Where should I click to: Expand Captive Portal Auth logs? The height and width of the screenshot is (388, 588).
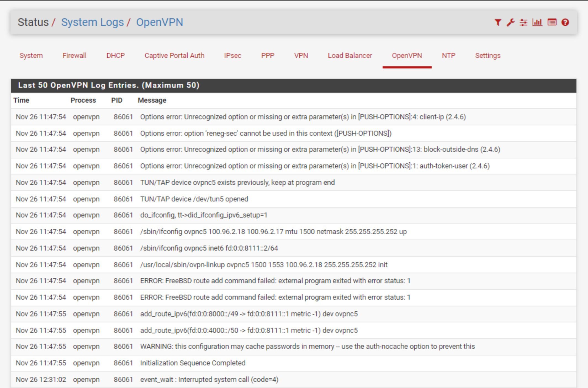(x=173, y=55)
